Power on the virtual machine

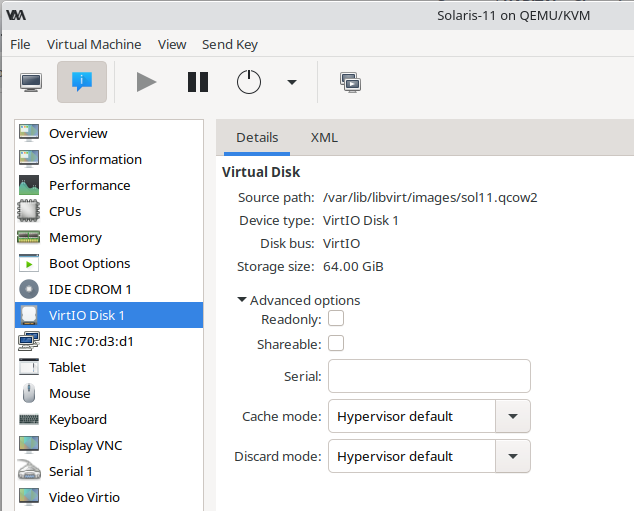146,82
